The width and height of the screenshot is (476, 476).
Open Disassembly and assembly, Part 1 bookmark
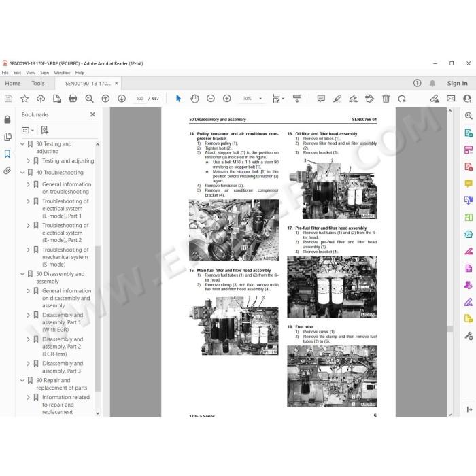63,322
